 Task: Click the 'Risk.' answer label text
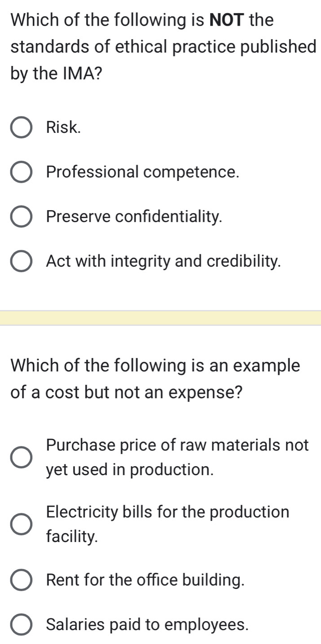click(x=64, y=128)
